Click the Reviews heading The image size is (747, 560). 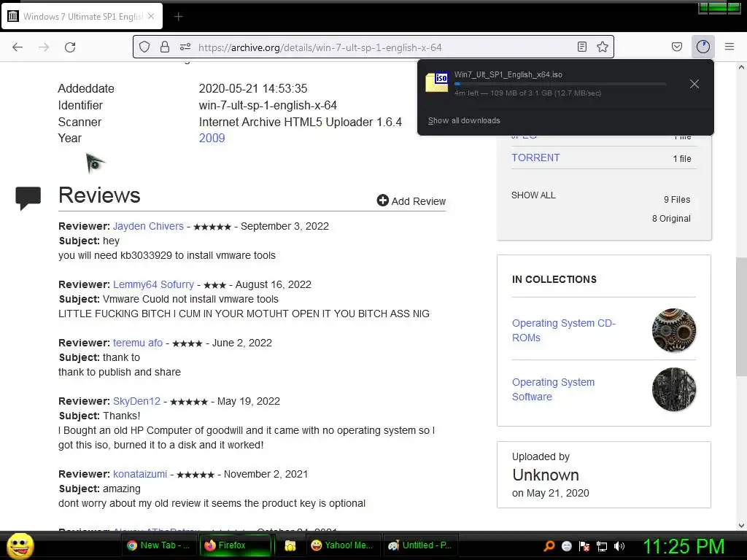coord(99,195)
